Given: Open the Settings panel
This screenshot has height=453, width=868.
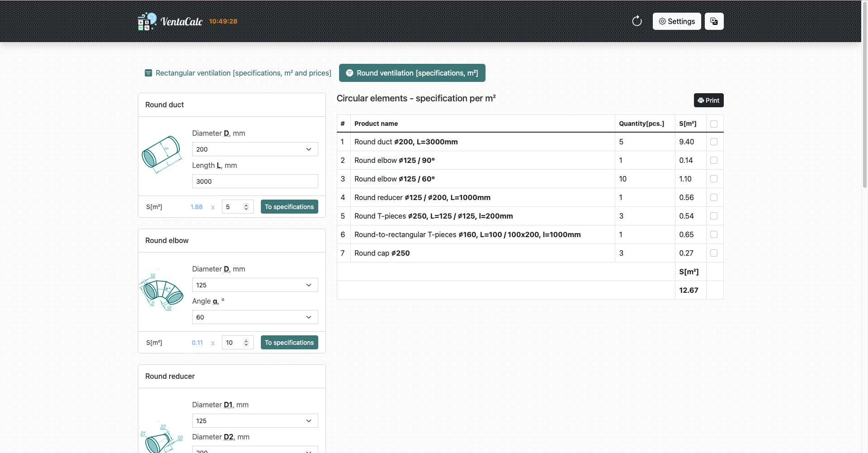Looking at the screenshot, I should 676,21.
